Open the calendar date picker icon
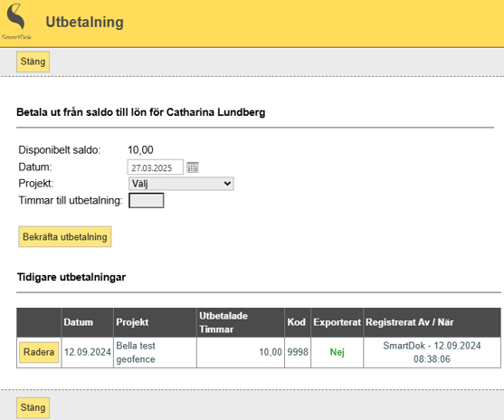Viewport: 504px width, 420px height. (193, 167)
